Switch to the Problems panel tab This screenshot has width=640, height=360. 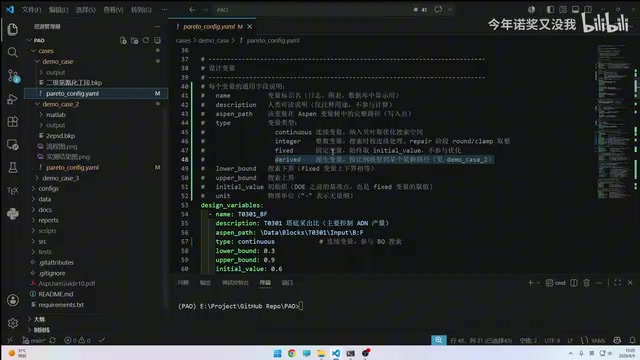tap(183, 282)
